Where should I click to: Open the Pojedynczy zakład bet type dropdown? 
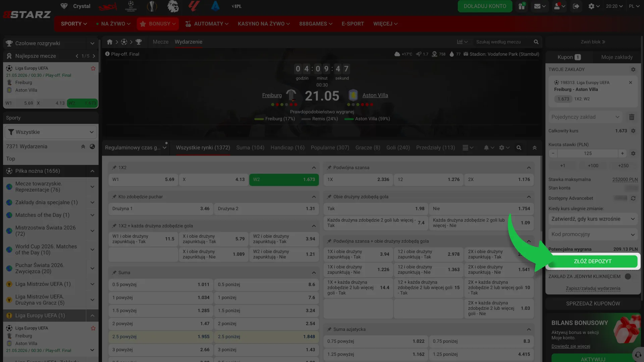click(585, 117)
